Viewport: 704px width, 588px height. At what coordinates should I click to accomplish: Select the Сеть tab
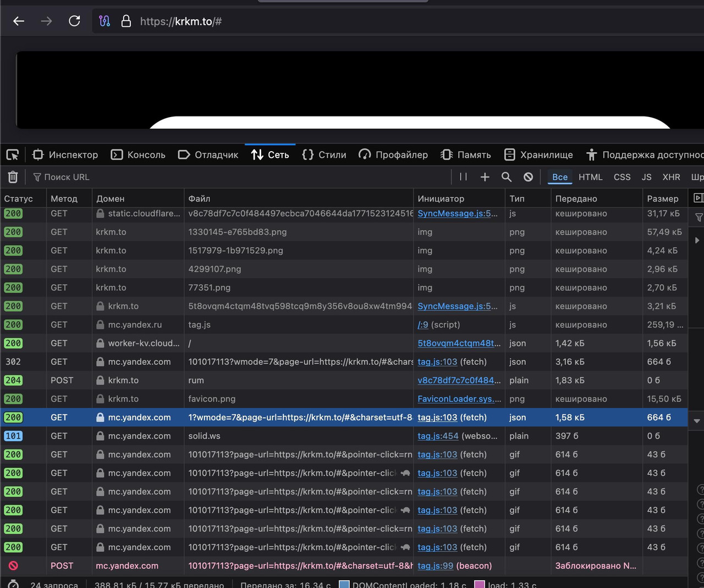[270, 155]
